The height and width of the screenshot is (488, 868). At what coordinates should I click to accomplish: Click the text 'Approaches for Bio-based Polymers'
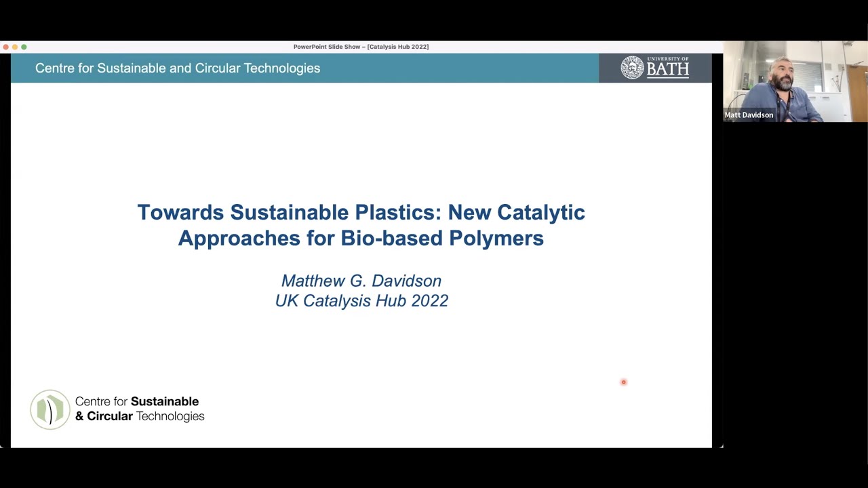coord(361,238)
